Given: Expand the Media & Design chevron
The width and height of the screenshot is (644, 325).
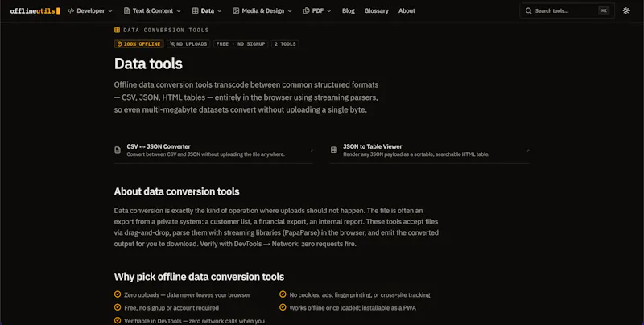Looking at the screenshot, I should click(290, 11).
